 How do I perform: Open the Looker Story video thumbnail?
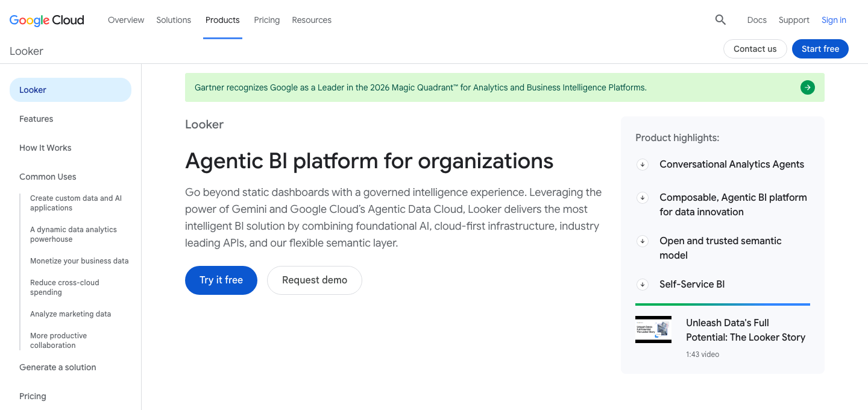pyautogui.click(x=653, y=330)
